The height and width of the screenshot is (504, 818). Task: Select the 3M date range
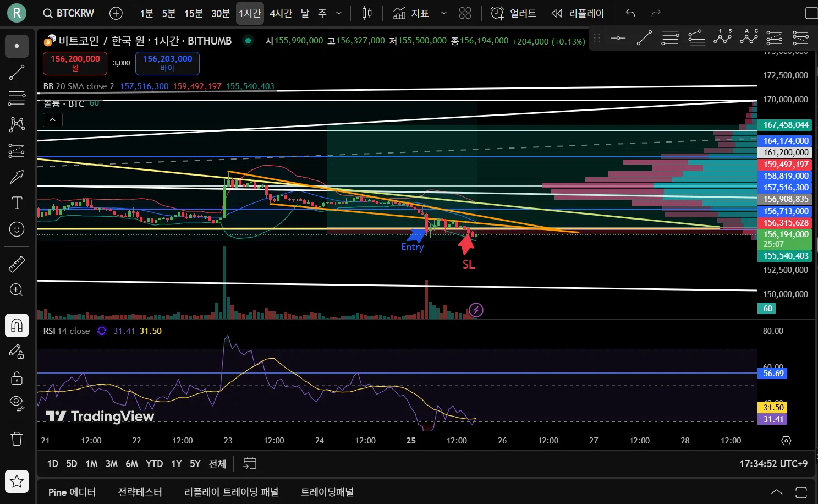click(112, 464)
